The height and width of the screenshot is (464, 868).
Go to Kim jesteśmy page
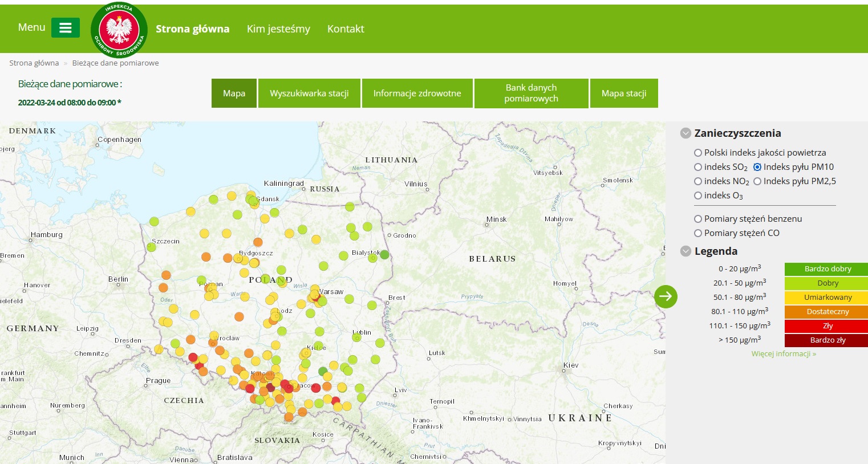coord(278,29)
